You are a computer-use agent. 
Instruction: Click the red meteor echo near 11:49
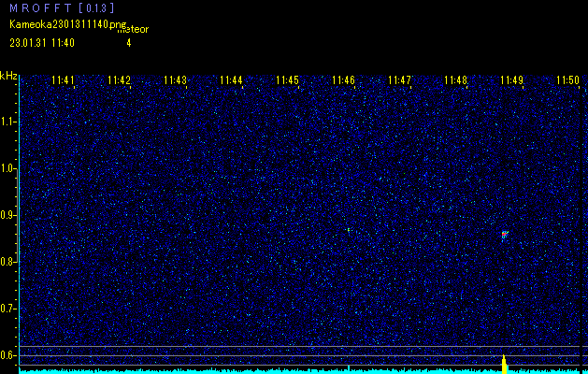click(505, 235)
